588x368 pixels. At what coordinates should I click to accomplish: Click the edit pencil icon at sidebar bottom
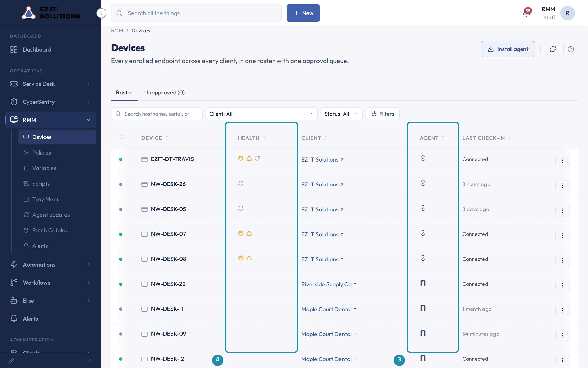point(11,360)
